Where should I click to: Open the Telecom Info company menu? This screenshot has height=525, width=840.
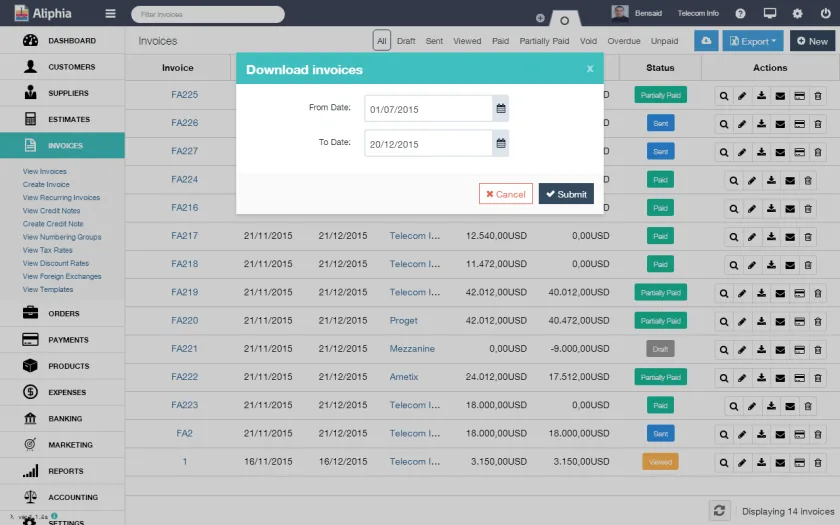pyautogui.click(x=698, y=13)
